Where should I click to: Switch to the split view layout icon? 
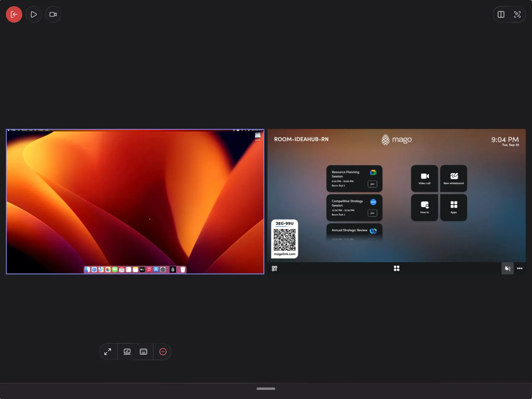[x=501, y=14]
